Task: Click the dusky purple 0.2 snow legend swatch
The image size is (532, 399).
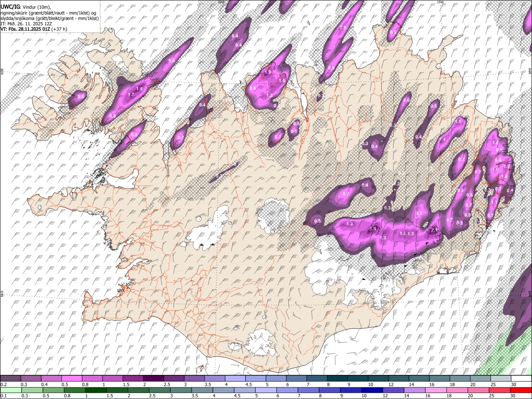Action: coord(10,379)
